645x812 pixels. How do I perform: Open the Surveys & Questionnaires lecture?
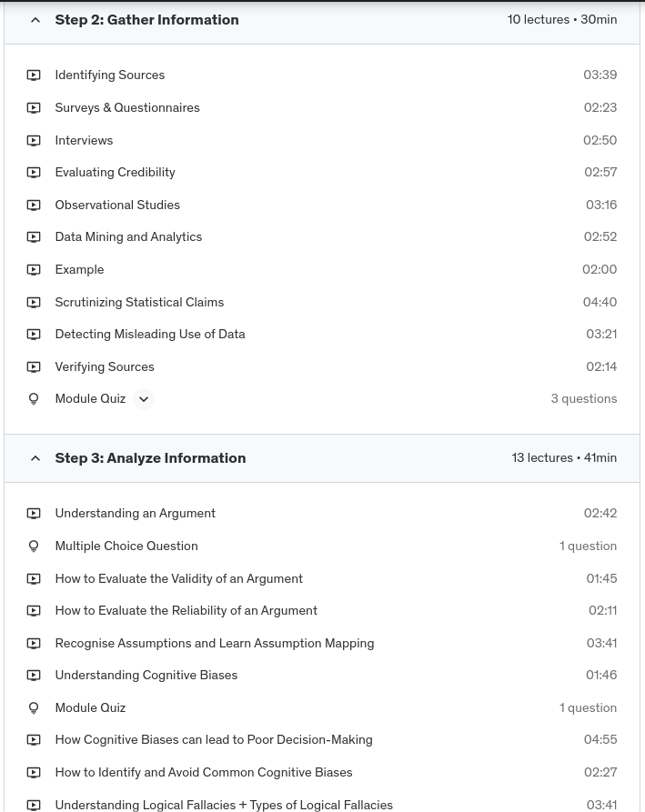point(126,108)
